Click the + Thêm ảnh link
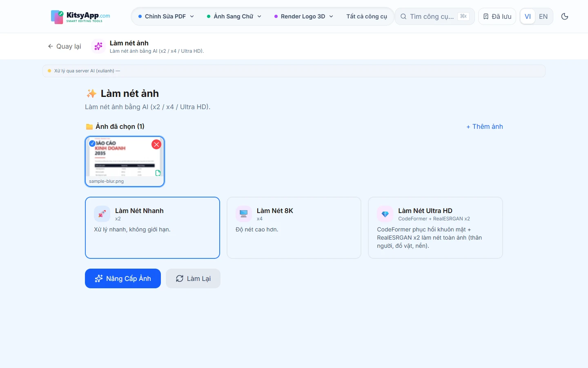 [x=485, y=127]
